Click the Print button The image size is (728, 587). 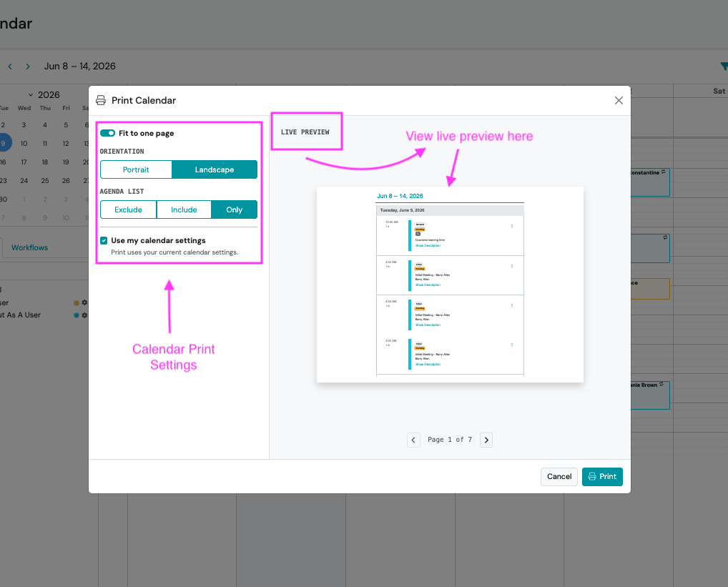tap(602, 477)
